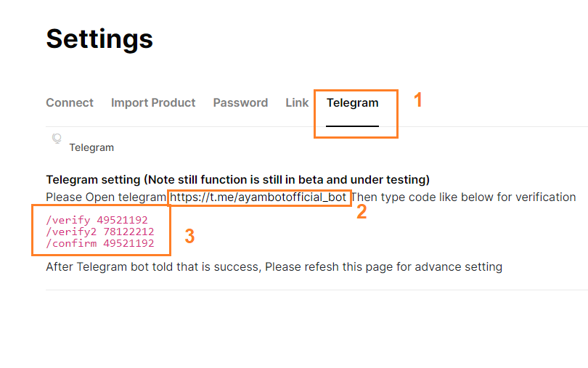
Task: Open the t.me/ayambotofficial_bot link
Action: coord(258,197)
